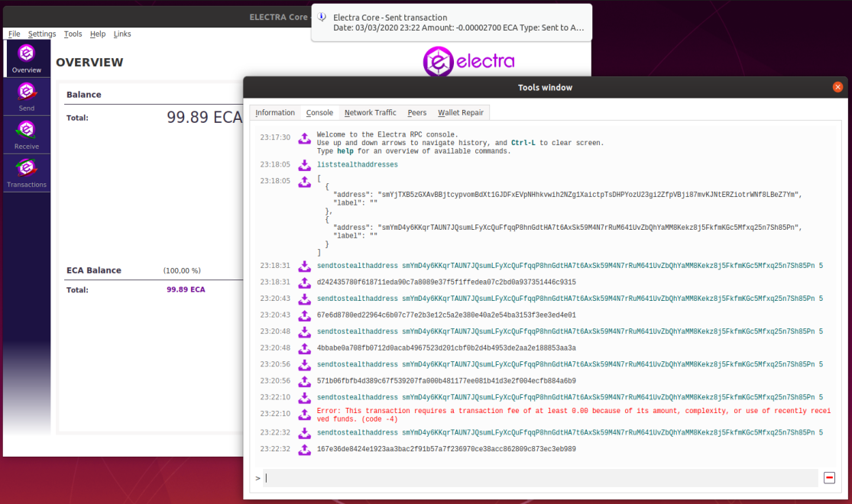Click the second listed address starting smYmD4y6KKqr in JSON
This screenshot has height=504, width=852.
pos(588,228)
